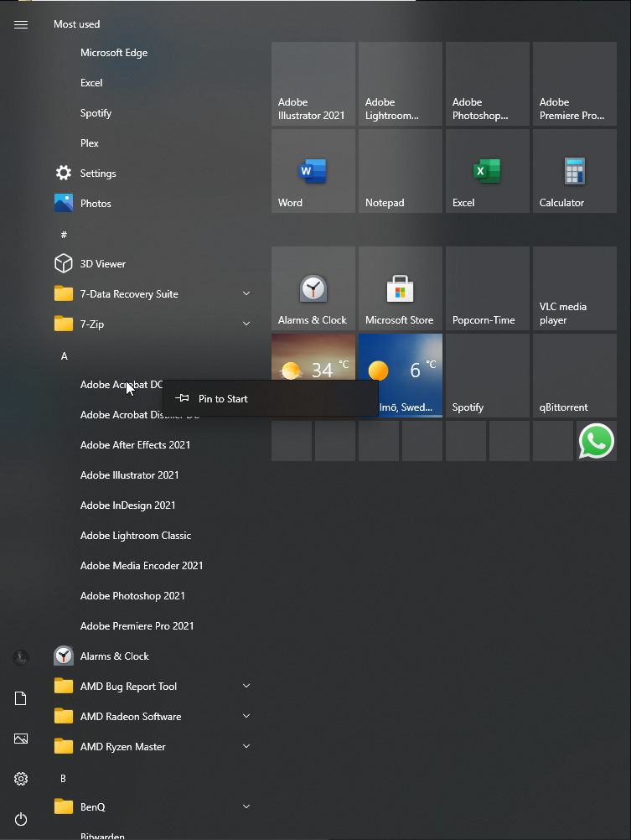Select Pin to Start in the context menu
Screen dimensions: 631x840
pos(223,399)
